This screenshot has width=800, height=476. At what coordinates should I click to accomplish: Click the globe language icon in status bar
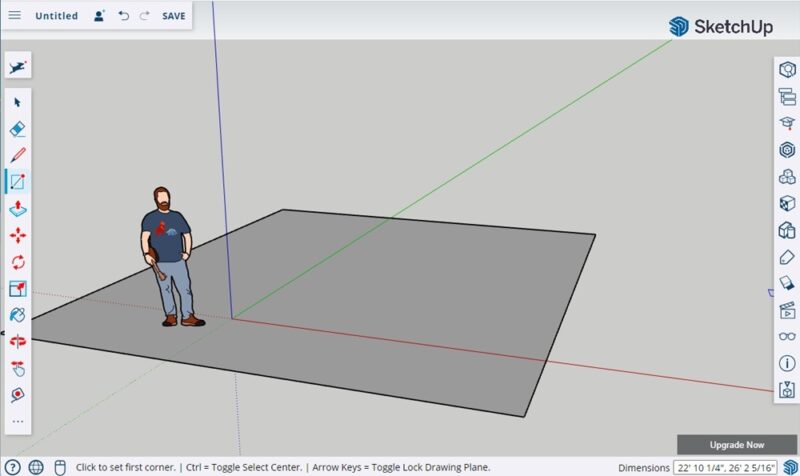(36, 467)
